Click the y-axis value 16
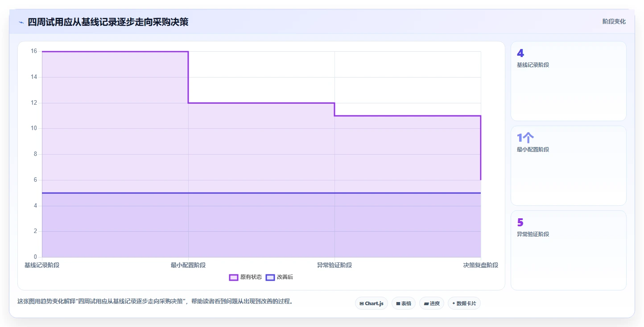Image resolution: width=644 pixels, height=327 pixels. (x=34, y=51)
